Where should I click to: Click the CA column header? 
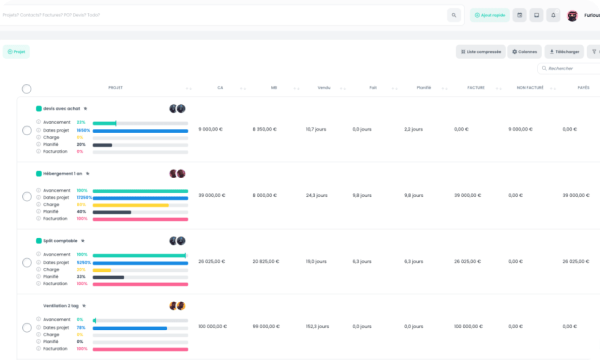[x=220, y=88]
